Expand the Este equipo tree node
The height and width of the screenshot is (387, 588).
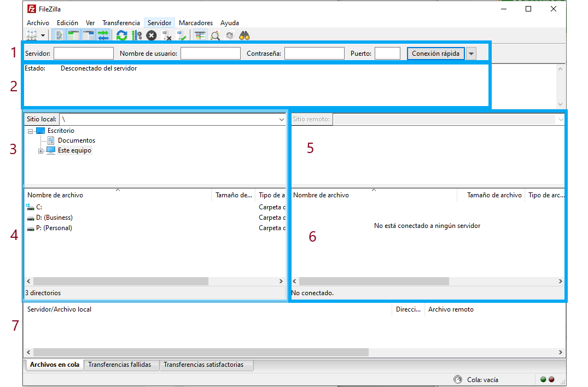coord(41,151)
